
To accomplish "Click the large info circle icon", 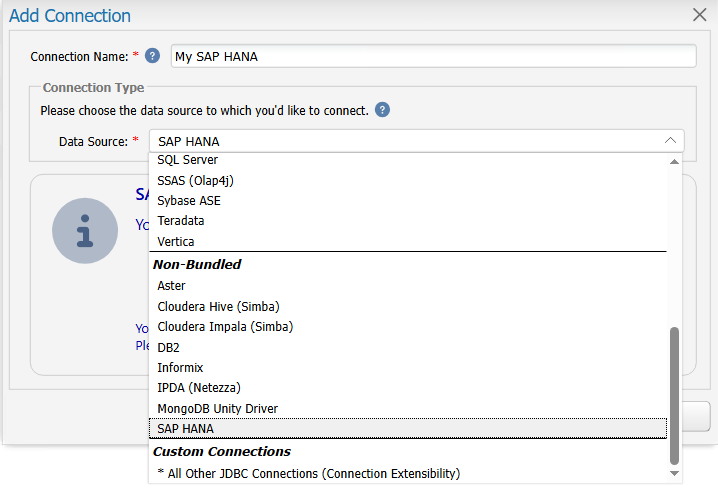I will click(85, 231).
